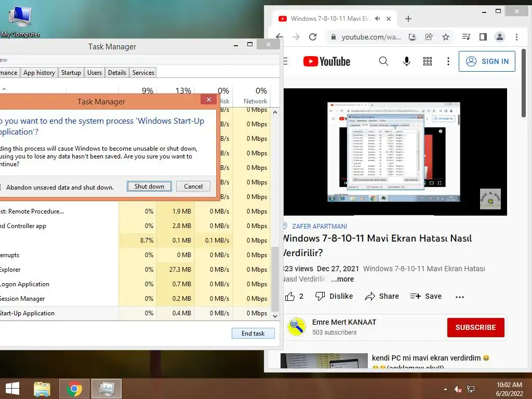Click Cancel in the Task Manager dialog
The image size is (532, 399).
point(193,187)
